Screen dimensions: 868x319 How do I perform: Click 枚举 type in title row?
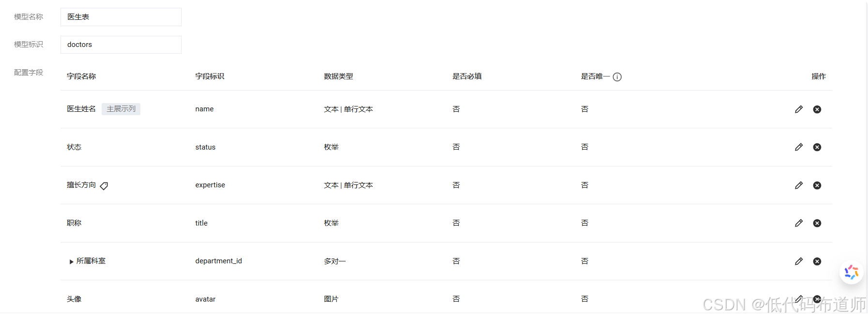click(331, 223)
